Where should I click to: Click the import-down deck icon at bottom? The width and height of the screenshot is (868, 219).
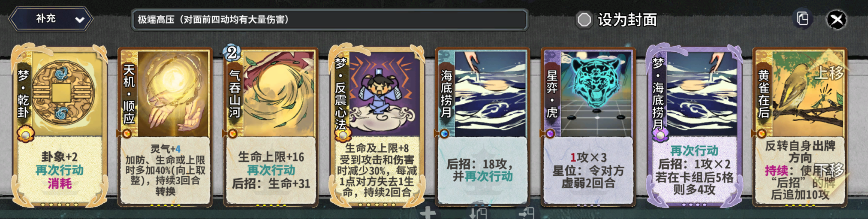point(478,214)
